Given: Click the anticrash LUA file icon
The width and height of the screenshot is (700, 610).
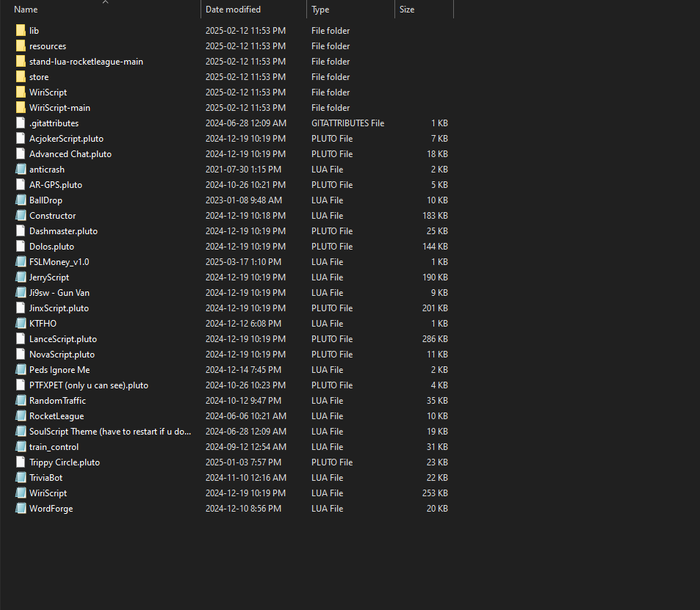Looking at the screenshot, I should coord(21,169).
